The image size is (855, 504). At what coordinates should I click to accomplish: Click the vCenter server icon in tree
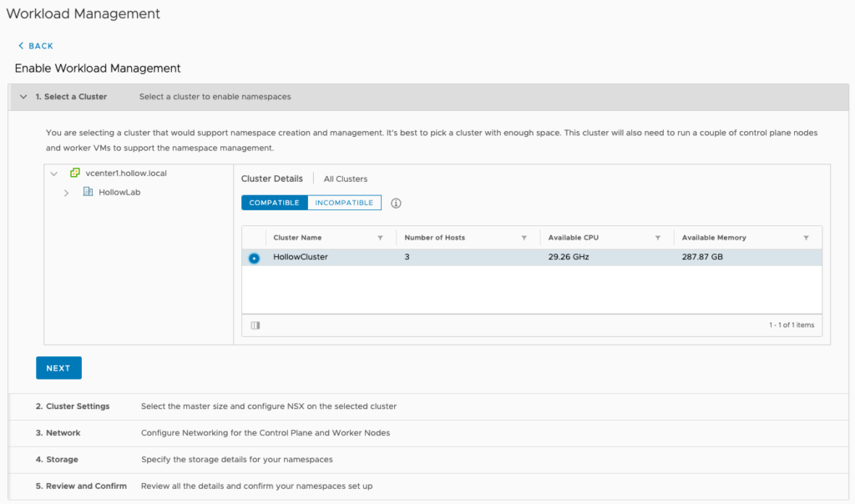[75, 174]
